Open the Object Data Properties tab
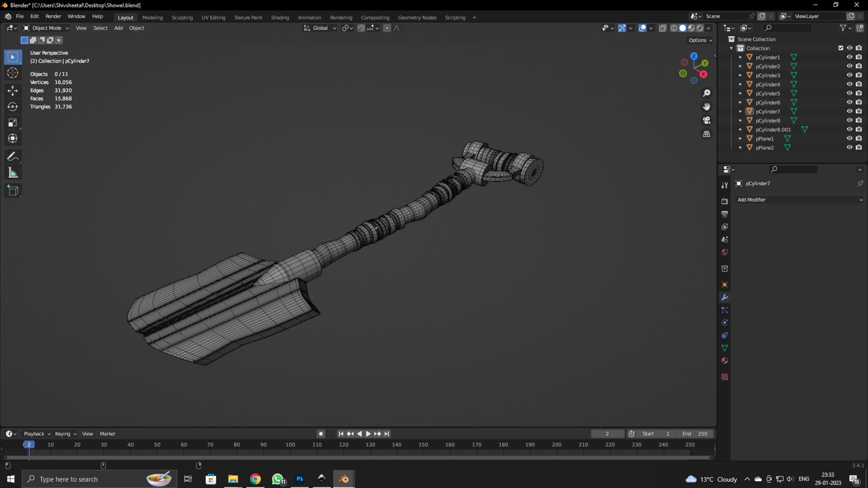This screenshot has width=868, height=488. pyautogui.click(x=725, y=347)
